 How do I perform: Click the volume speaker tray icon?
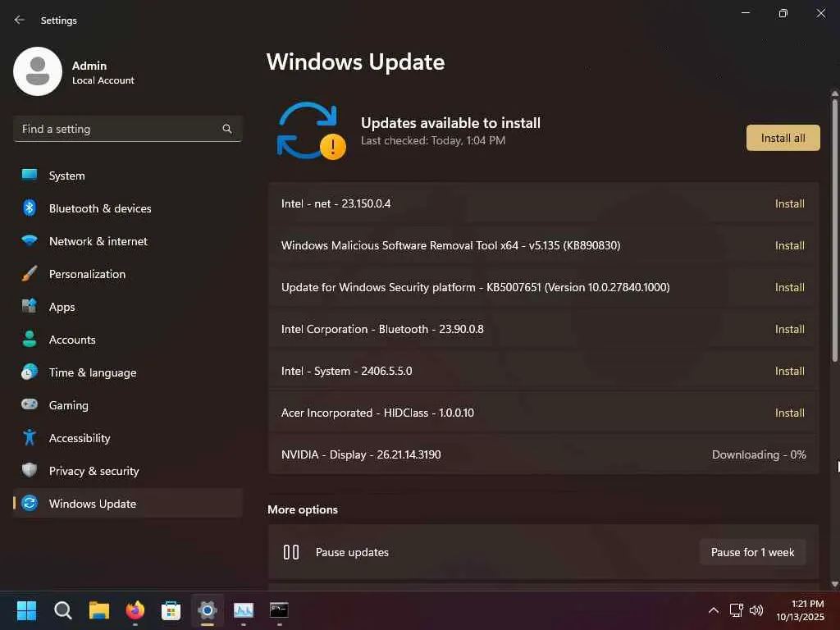click(756, 609)
